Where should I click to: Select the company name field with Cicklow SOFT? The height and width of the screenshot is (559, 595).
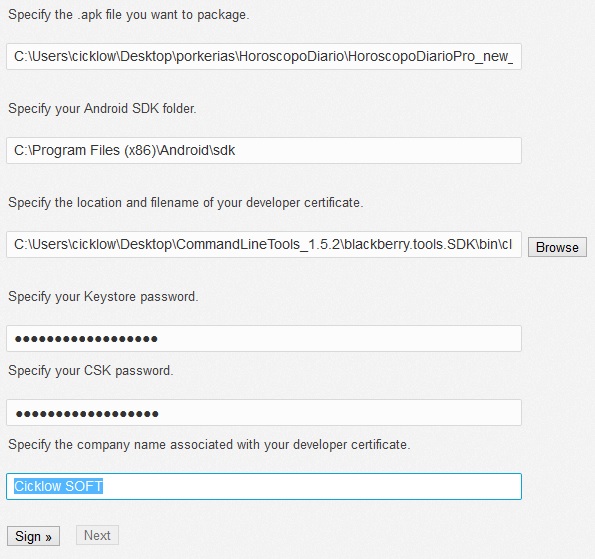[x=264, y=487]
